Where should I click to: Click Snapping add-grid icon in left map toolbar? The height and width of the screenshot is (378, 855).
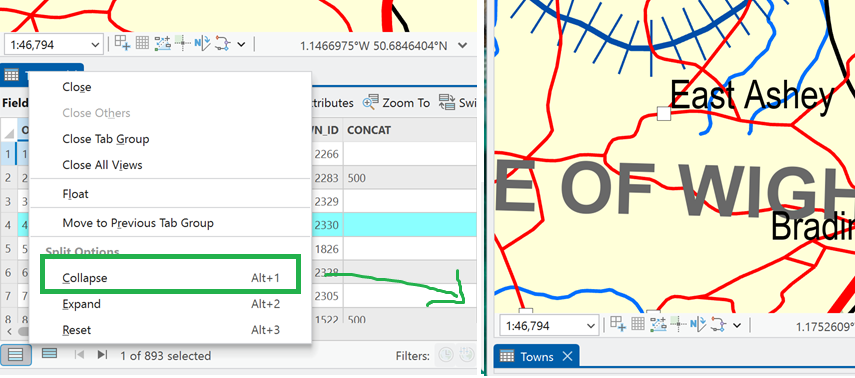[122, 44]
